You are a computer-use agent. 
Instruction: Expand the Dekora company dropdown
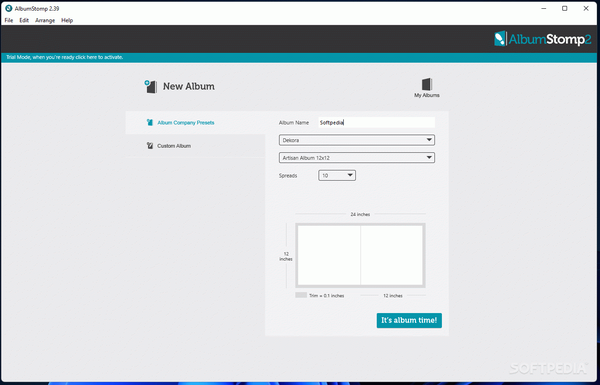[x=357, y=140]
